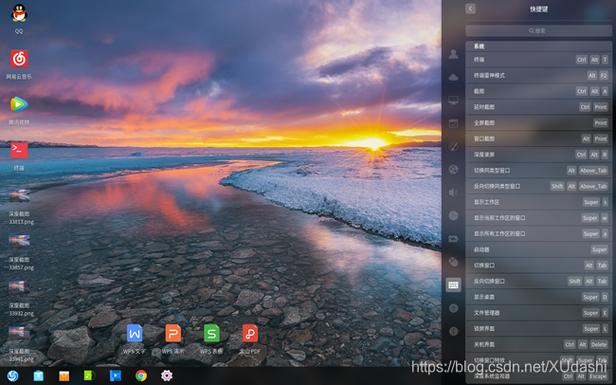Edit the Ctrl Print delayed screenshot shortcut
This screenshot has width=616, height=385.
click(x=539, y=107)
